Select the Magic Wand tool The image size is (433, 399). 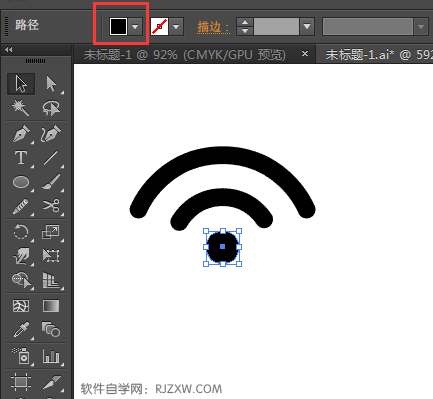(21, 108)
